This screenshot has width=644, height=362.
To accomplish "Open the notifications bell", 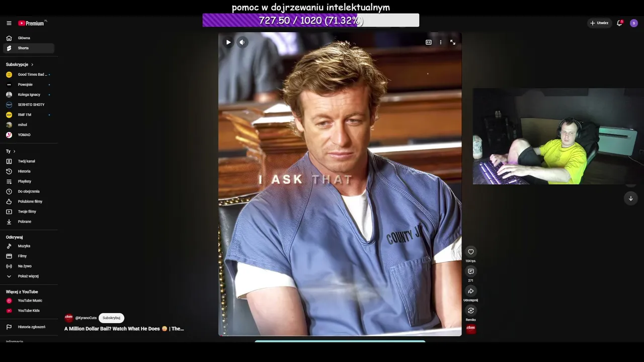I will pos(619,23).
